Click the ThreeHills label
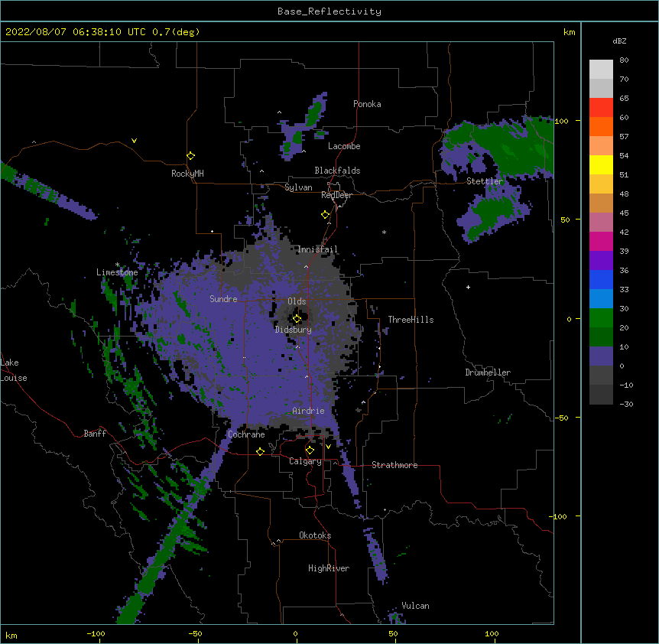 411,320
